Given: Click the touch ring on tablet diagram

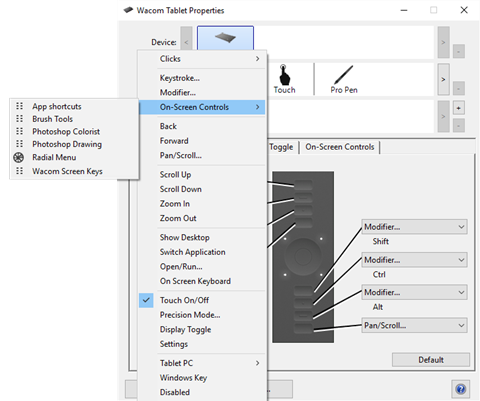Looking at the screenshot, I should coord(303,257).
